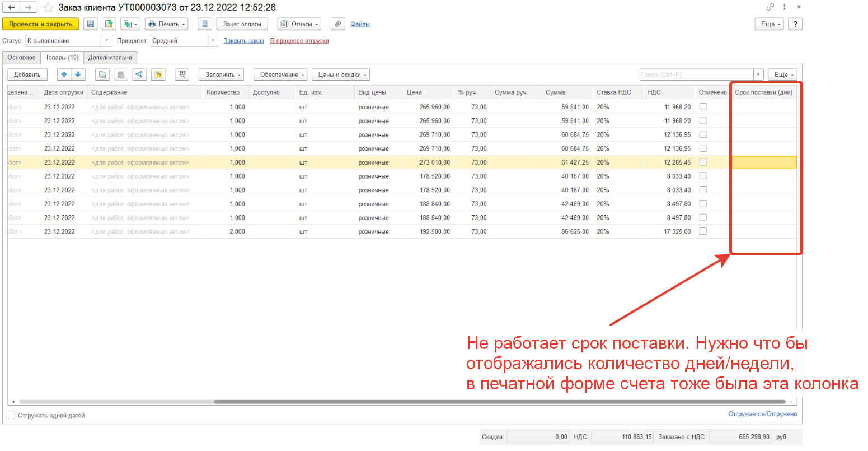This screenshot has width=868, height=451.
Task: Click 'Провести и закрыть' button
Action: click(x=40, y=24)
